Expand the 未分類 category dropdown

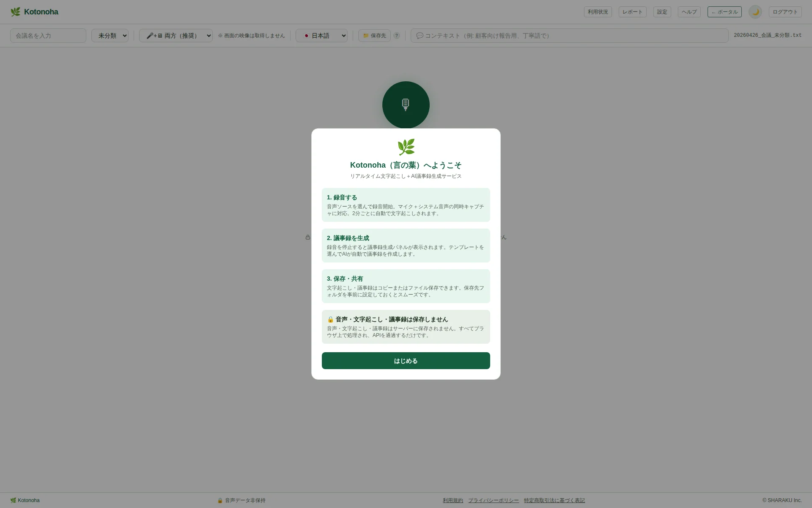click(x=110, y=36)
